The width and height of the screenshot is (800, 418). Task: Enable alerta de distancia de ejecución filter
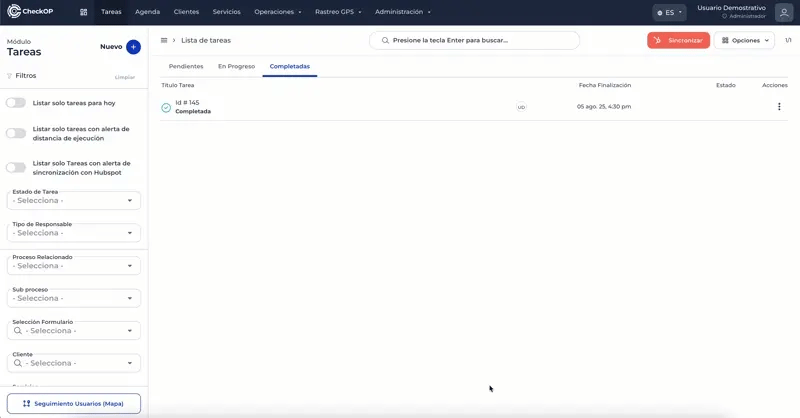16,134
